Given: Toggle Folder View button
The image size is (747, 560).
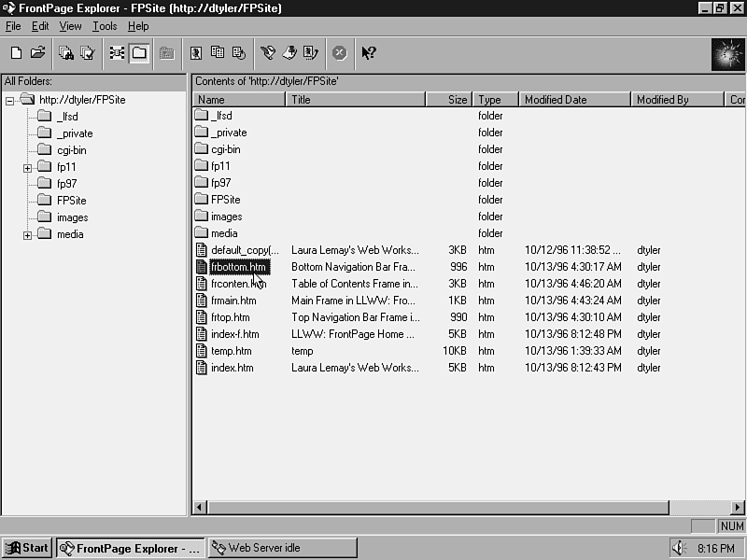Looking at the screenshot, I should [139, 53].
